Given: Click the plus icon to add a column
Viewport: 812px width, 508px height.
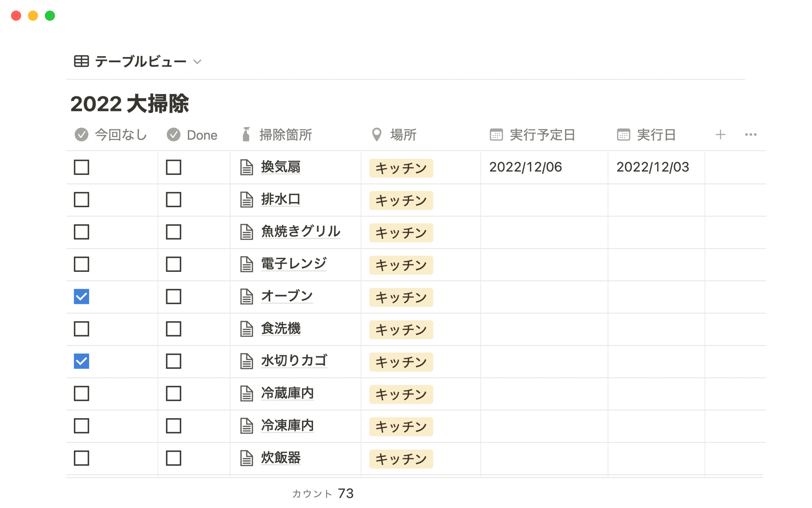Looking at the screenshot, I should click(720, 135).
